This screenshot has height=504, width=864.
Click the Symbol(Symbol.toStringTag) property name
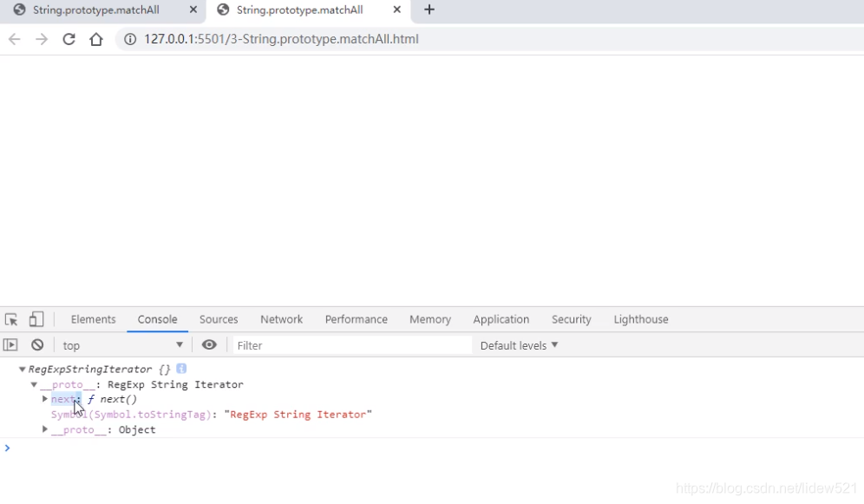point(131,414)
